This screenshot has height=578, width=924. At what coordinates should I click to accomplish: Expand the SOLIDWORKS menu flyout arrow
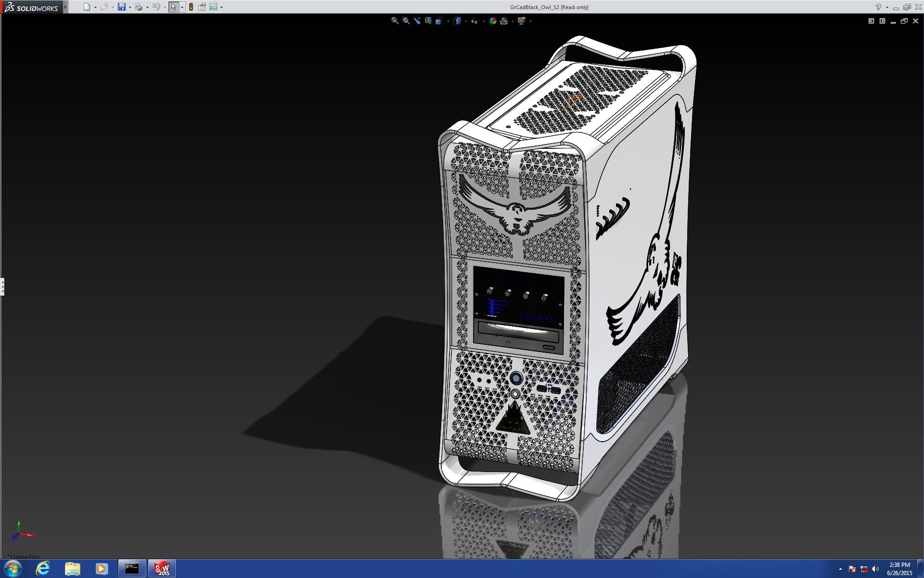point(65,7)
